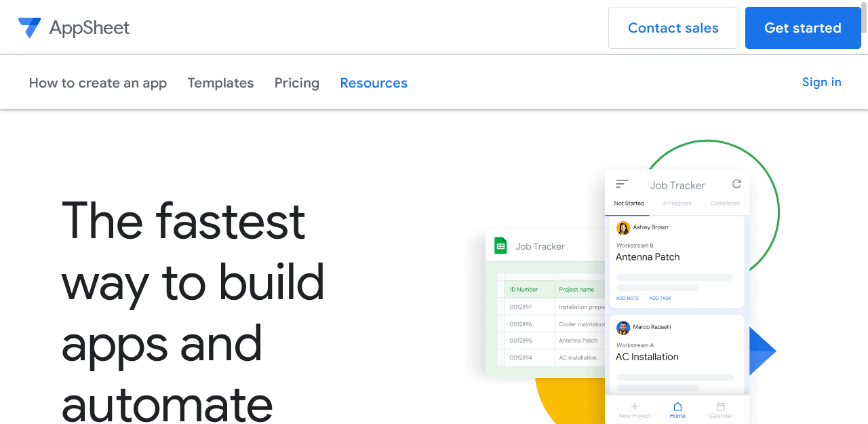Click Get started button

point(803,28)
